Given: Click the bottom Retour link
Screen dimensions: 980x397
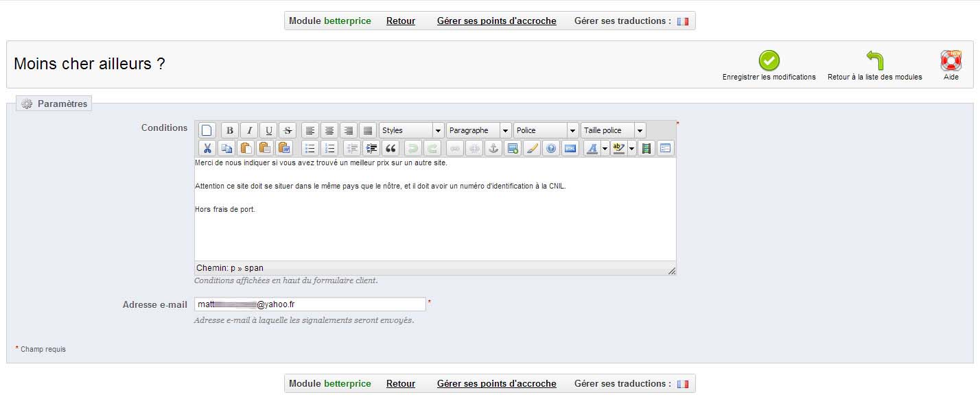Looking at the screenshot, I should pyautogui.click(x=401, y=384).
